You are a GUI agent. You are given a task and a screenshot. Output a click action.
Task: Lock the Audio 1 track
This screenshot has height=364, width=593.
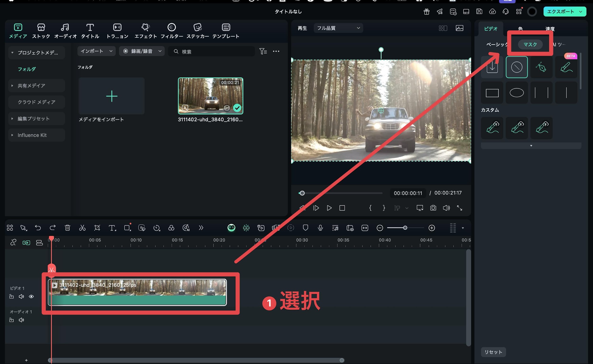tap(11, 320)
